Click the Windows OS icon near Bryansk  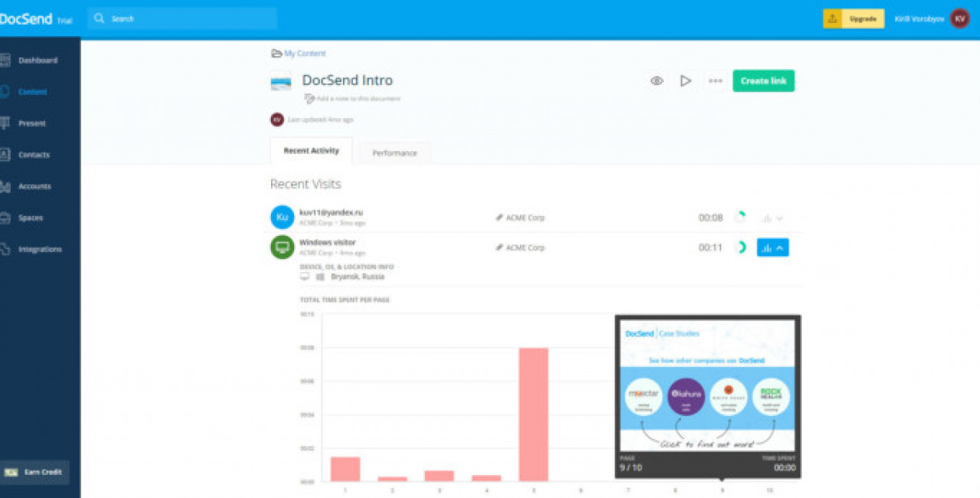[x=321, y=277]
